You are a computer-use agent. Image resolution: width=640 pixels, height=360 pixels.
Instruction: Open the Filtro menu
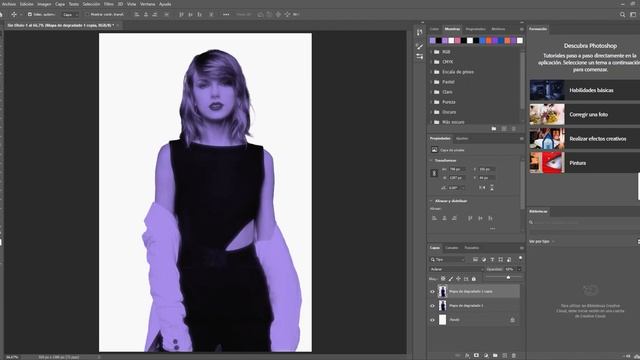(x=109, y=4)
